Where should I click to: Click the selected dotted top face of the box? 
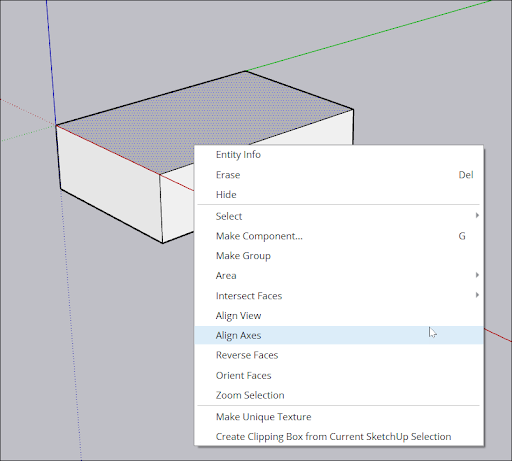(200, 117)
